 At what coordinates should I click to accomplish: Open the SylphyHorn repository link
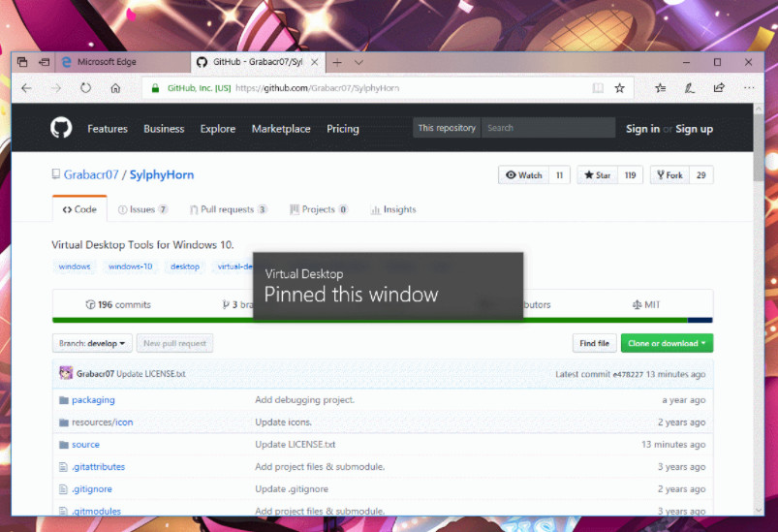[x=162, y=174]
